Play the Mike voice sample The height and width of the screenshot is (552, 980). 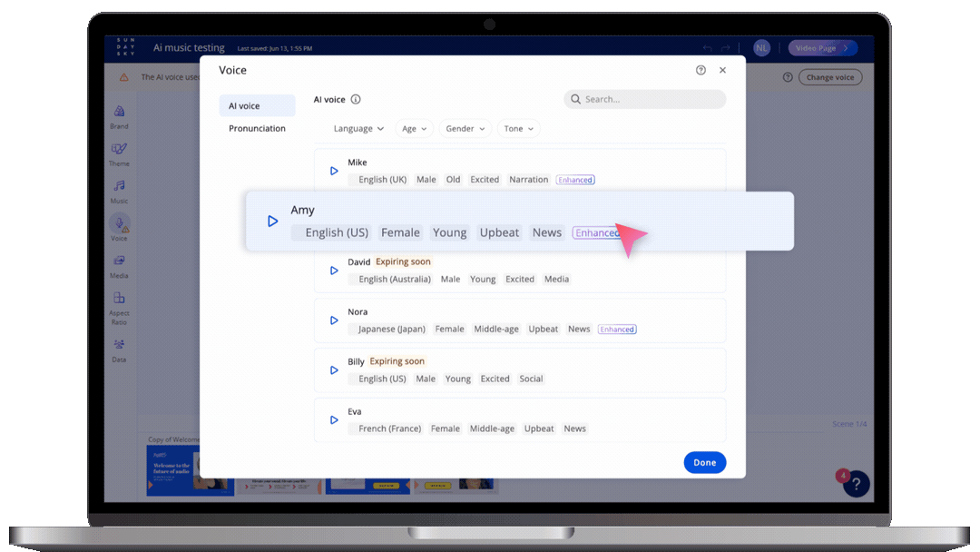334,171
